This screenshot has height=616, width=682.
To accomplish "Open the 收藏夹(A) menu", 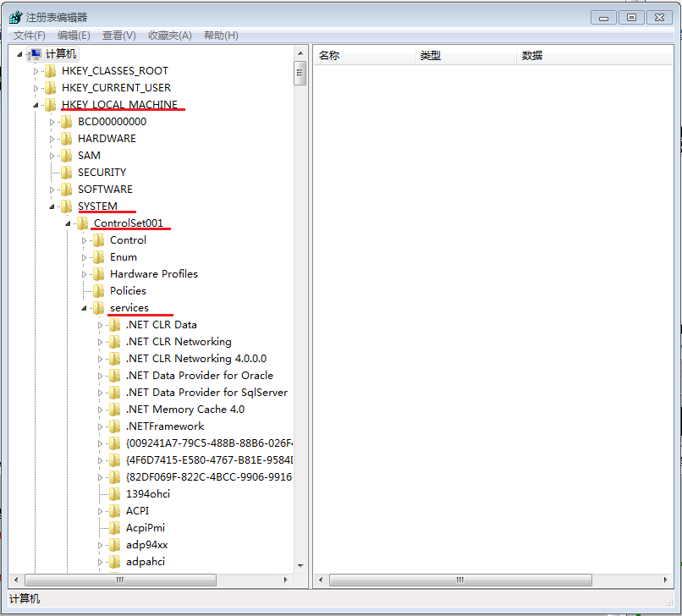I will coord(169,36).
